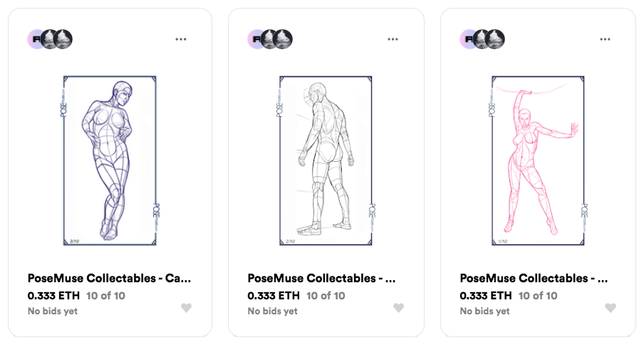Viewport: 644px width, 345px height.
Task: Open three-dot menu on middle card
Action: click(x=393, y=39)
